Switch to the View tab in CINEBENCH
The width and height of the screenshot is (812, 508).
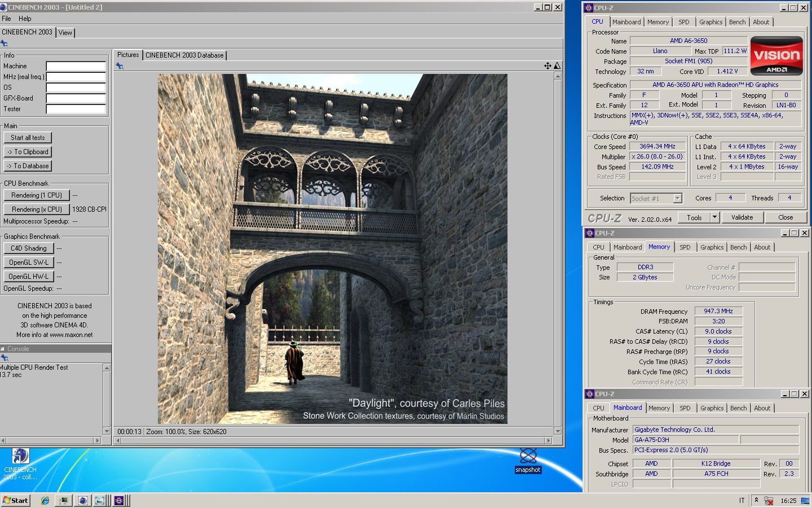pos(65,33)
